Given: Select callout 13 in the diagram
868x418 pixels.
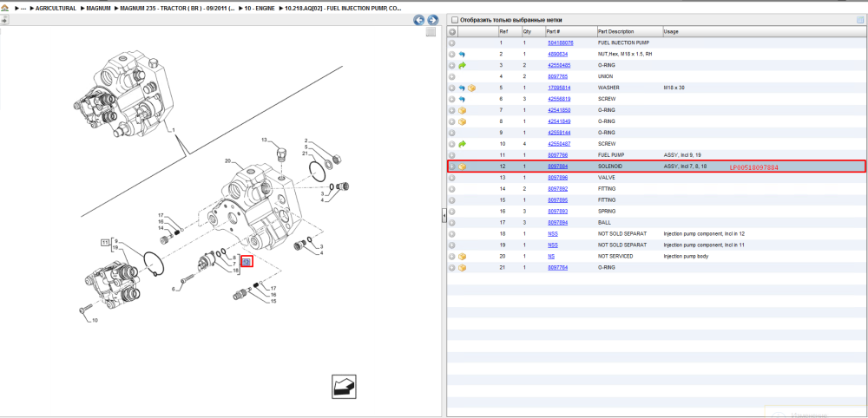Looking at the screenshot, I should (x=264, y=140).
